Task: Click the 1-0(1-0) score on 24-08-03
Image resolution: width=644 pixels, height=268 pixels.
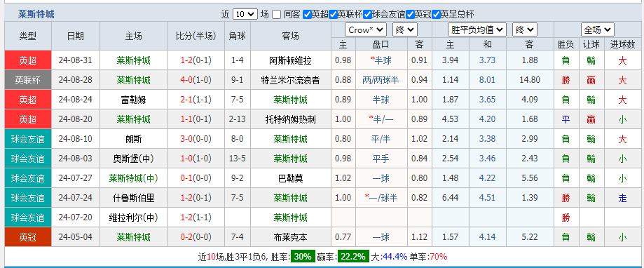Action: pos(196,159)
